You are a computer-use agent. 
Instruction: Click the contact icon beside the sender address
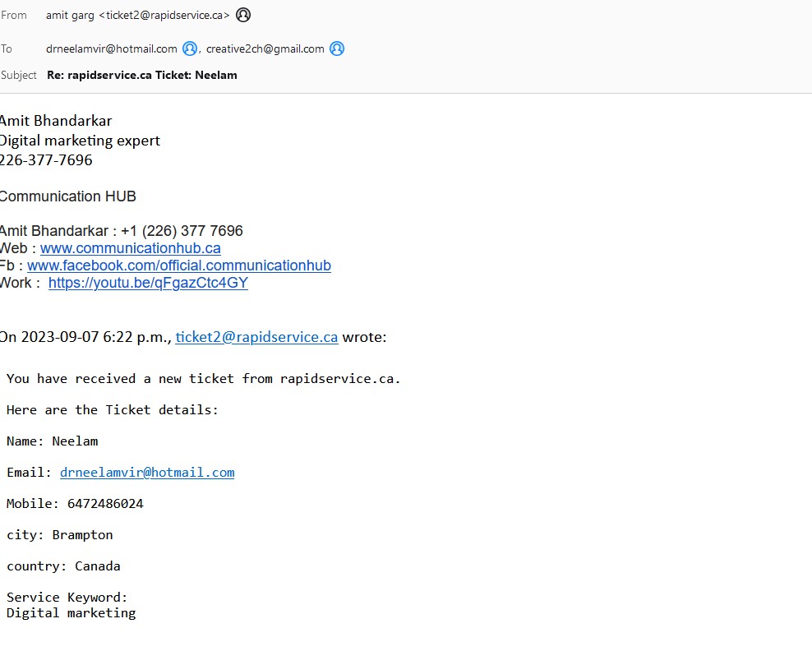pyautogui.click(x=243, y=15)
